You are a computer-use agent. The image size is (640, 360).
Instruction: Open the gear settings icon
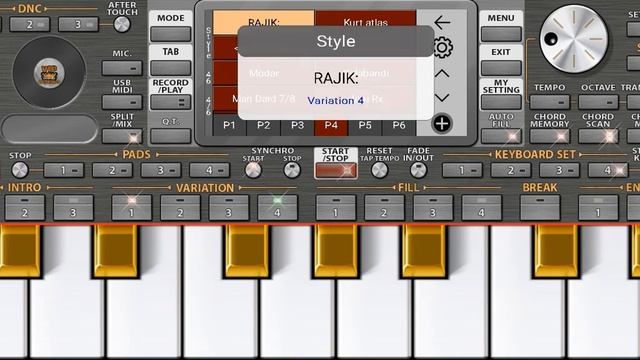[x=442, y=48]
